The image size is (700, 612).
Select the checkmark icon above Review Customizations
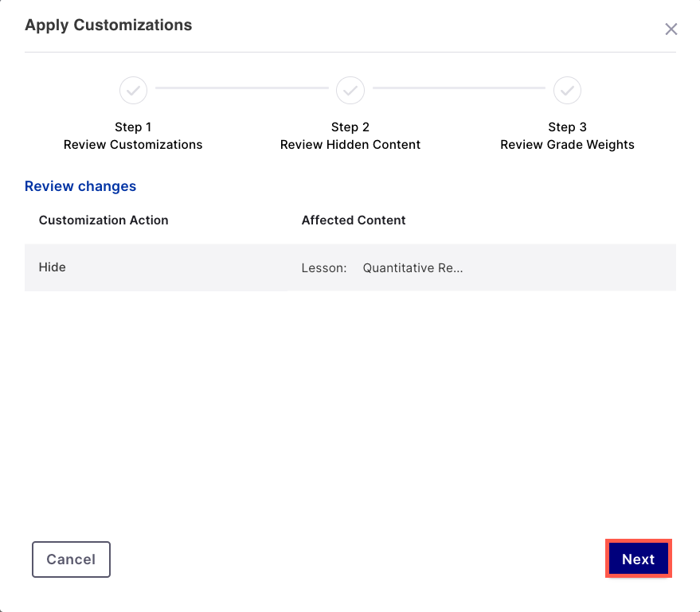click(x=133, y=90)
